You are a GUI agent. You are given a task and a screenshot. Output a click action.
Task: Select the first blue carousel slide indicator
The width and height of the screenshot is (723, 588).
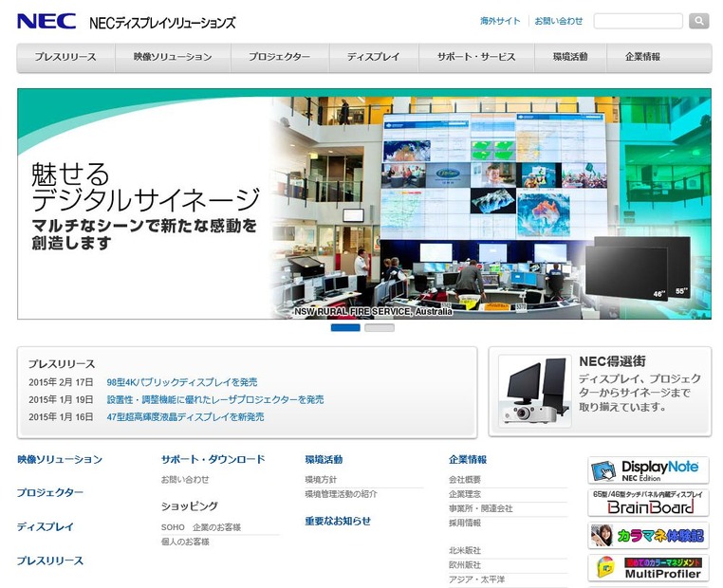[x=345, y=327]
